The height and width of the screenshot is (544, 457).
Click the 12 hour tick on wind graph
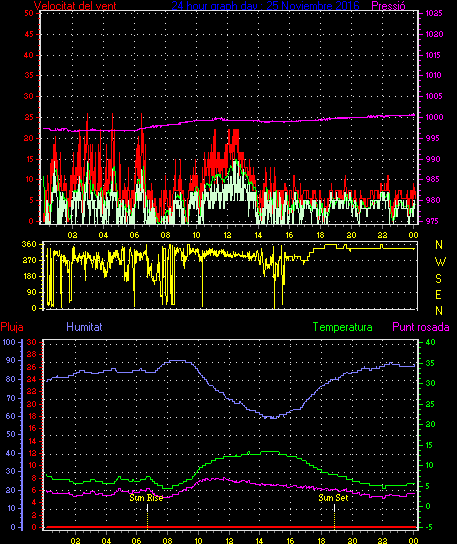[x=227, y=235]
